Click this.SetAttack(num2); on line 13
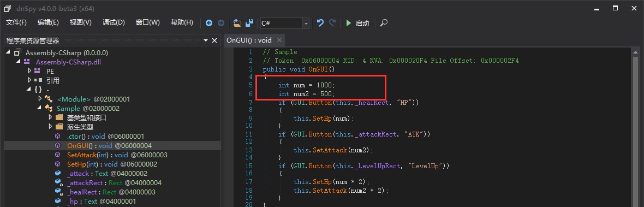 coord(333,150)
